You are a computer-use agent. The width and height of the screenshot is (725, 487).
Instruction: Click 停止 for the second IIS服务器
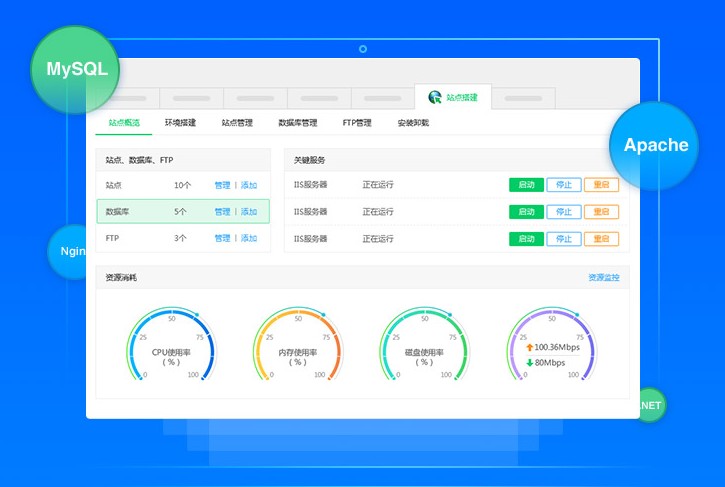click(564, 212)
